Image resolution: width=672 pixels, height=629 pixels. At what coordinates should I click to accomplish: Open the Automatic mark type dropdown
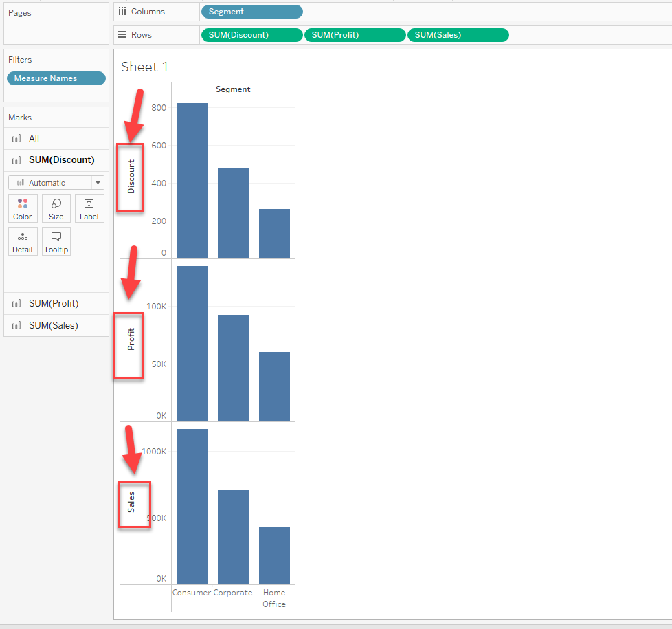(x=56, y=183)
